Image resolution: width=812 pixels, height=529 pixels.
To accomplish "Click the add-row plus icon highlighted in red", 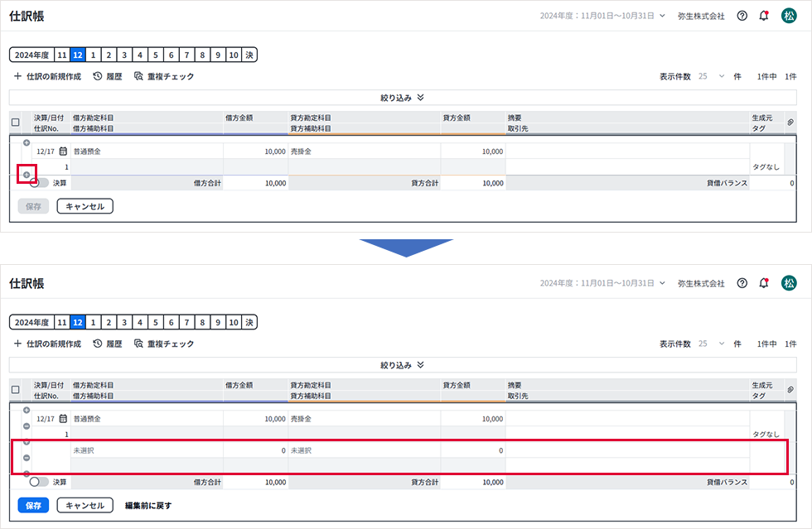I will [27, 175].
